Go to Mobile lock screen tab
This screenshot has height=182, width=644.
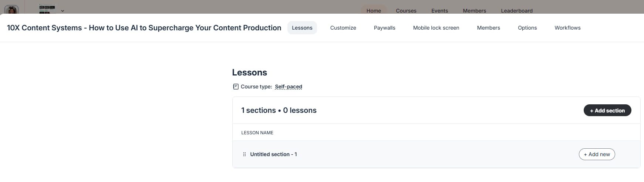click(x=436, y=28)
